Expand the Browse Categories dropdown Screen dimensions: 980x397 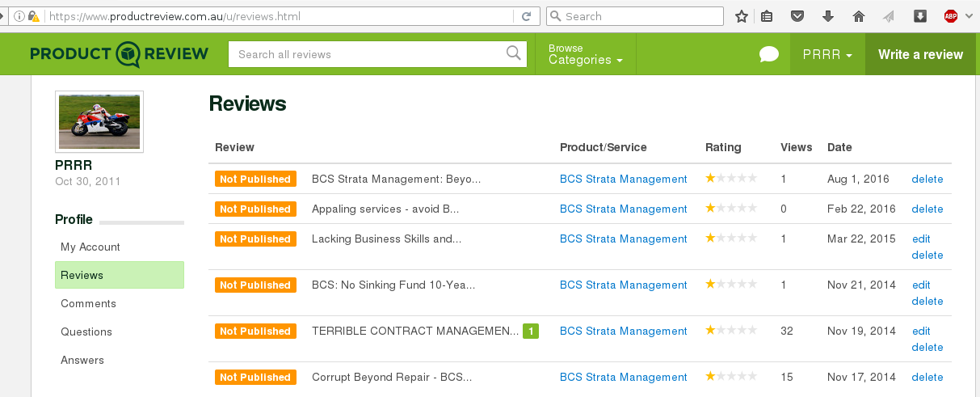pyautogui.click(x=585, y=54)
